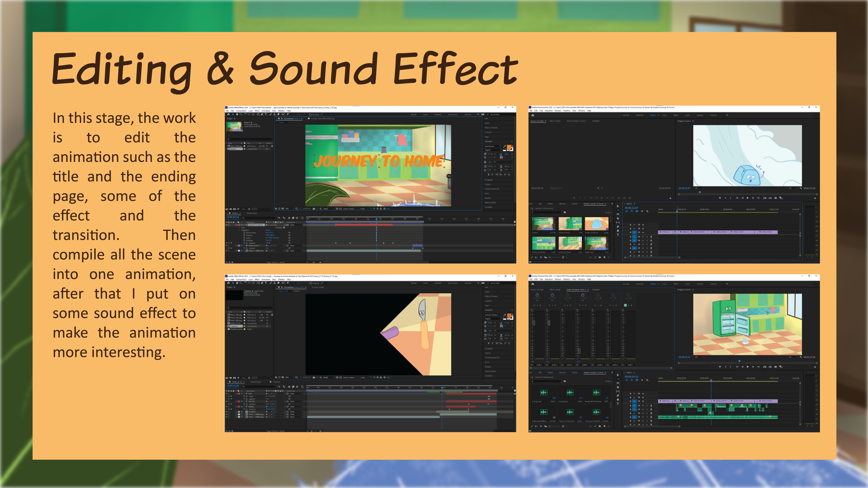Play sequence in Premiere fridge program monitor

click(748, 367)
